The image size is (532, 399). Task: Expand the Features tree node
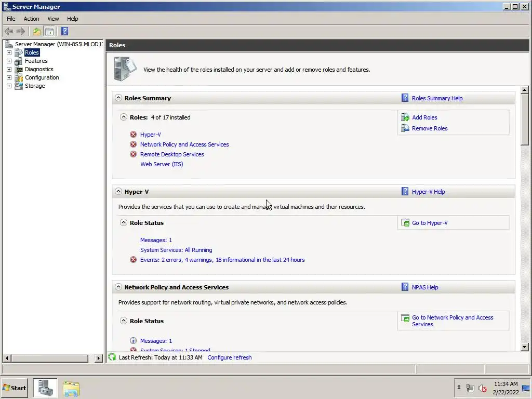[9, 61]
